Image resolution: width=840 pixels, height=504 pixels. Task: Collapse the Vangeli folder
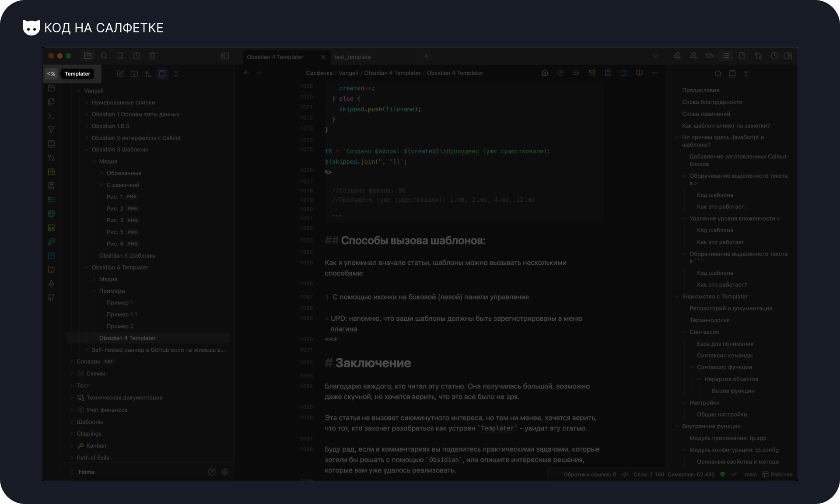tap(79, 91)
